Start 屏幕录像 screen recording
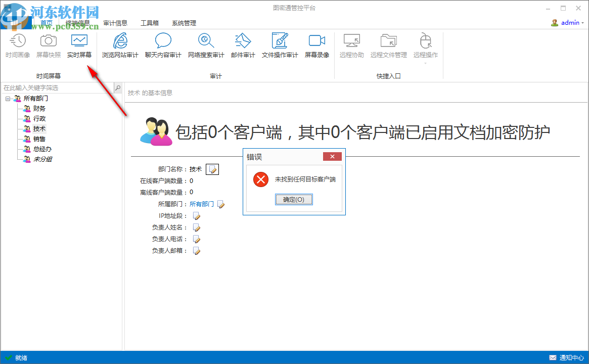589x364 pixels. [x=316, y=45]
